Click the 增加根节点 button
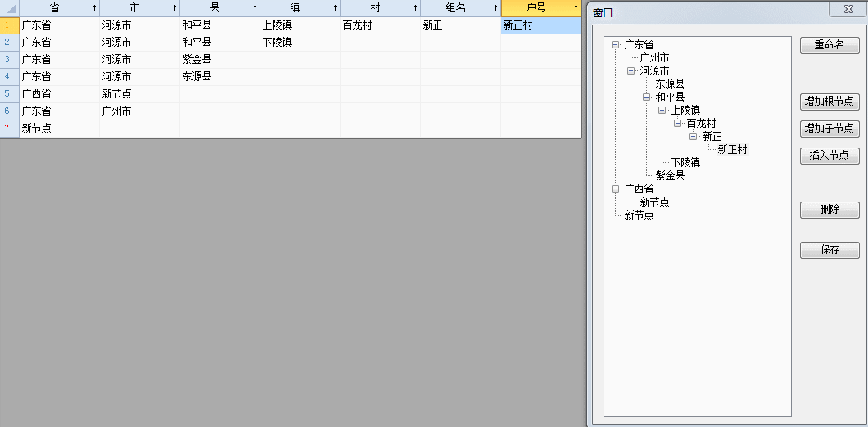The height and width of the screenshot is (427, 868). point(830,102)
